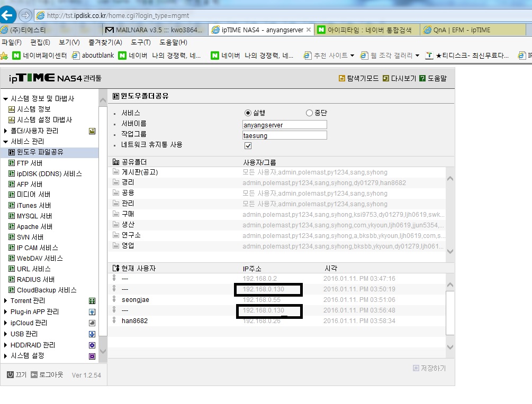
Task: Open the 편집(E) menu
Action: click(40, 42)
